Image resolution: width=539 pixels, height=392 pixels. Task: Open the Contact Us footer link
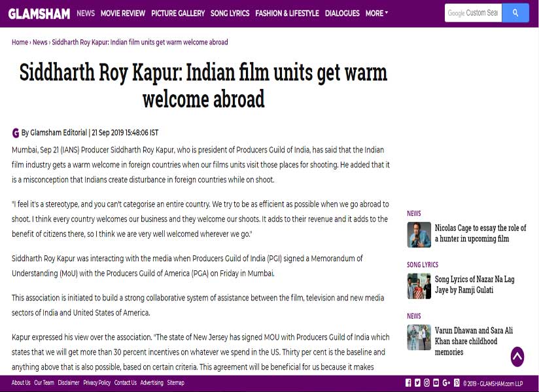(x=126, y=383)
